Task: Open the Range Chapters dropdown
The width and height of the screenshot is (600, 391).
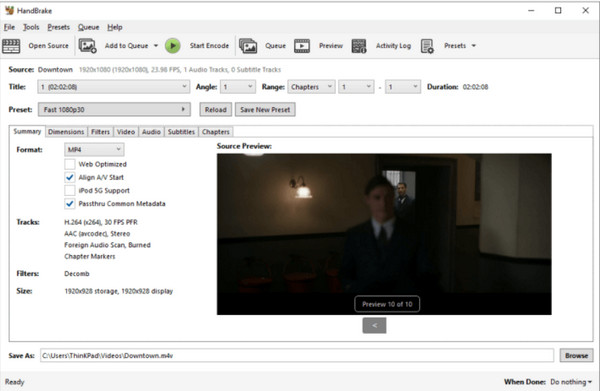Action: (311, 87)
